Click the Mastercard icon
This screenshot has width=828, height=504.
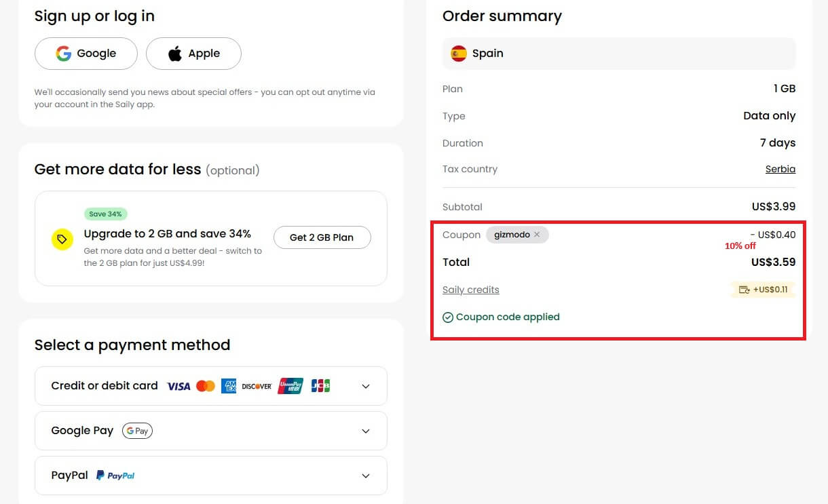206,385
